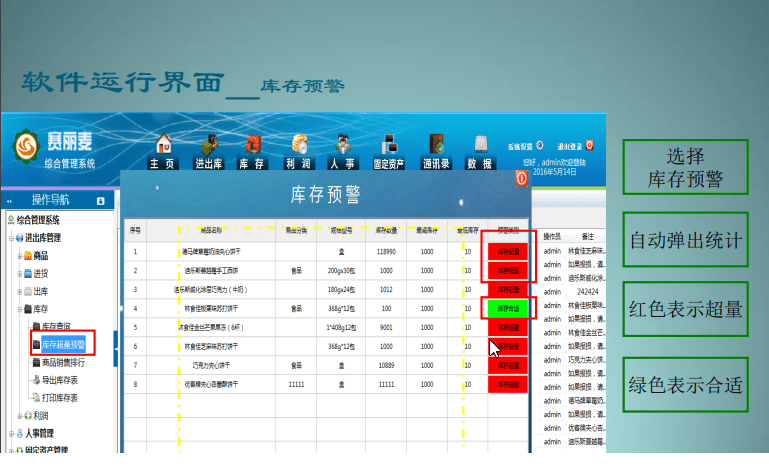Close the 库存预警 popup window
This screenshot has height=471, width=769.
[x=521, y=178]
